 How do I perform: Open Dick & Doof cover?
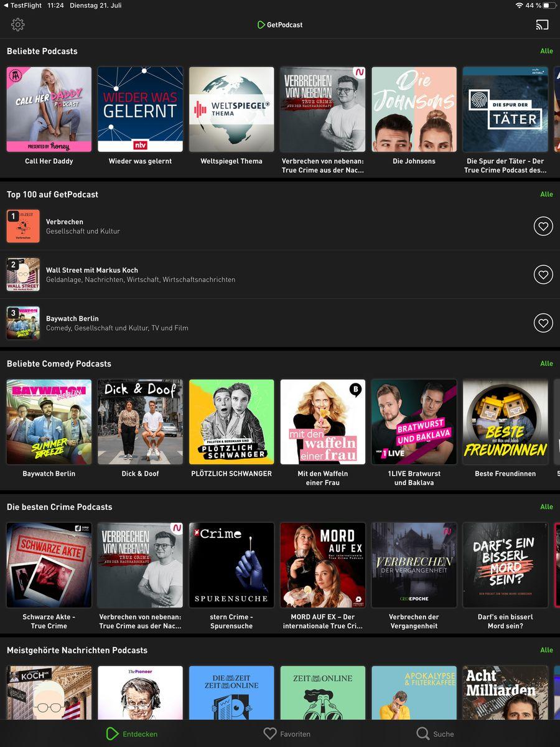pyautogui.click(x=141, y=422)
